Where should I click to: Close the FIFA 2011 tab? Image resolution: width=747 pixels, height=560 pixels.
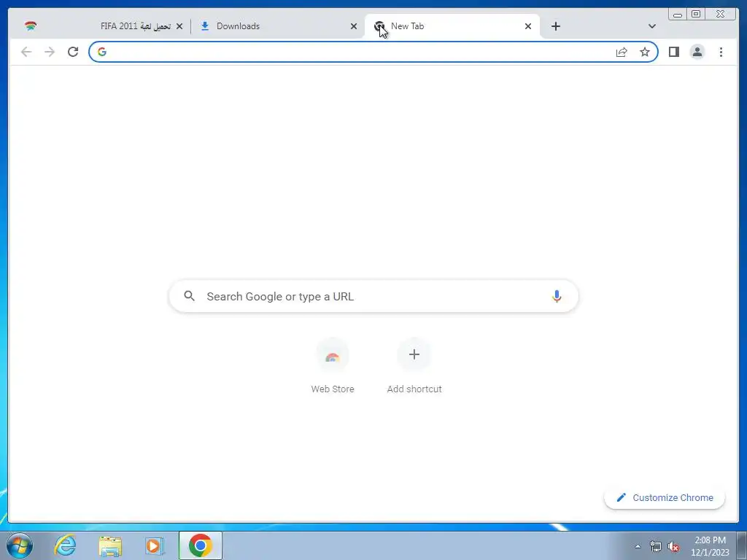(179, 26)
